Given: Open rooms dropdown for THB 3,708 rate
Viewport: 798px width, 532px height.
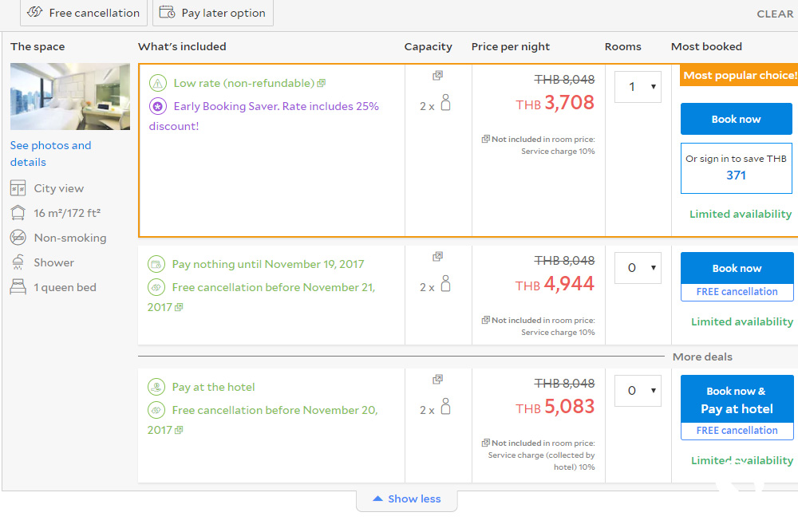Looking at the screenshot, I should [x=638, y=87].
